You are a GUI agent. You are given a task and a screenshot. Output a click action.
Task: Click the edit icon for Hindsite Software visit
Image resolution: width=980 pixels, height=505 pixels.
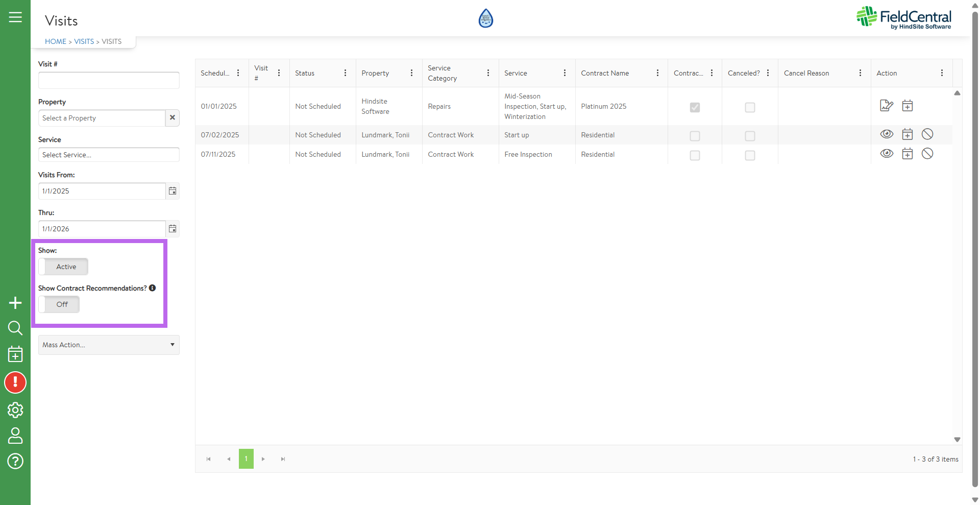(887, 106)
